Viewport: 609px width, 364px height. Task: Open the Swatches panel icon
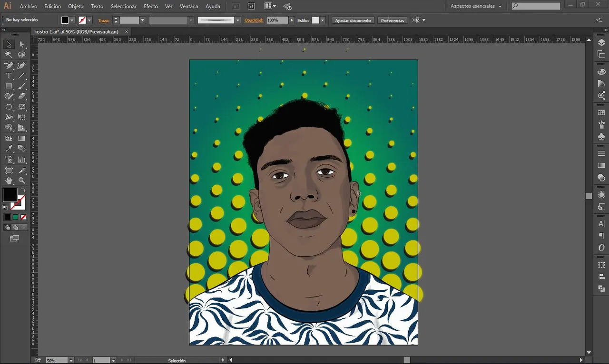pyautogui.click(x=601, y=113)
